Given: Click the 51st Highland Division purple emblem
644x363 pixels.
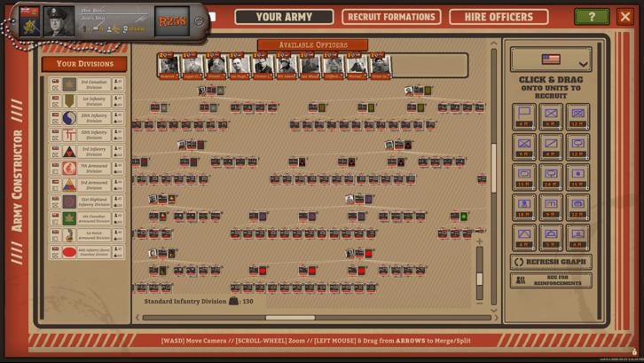Looking at the screenshot, I should click(x=69, y=201).
